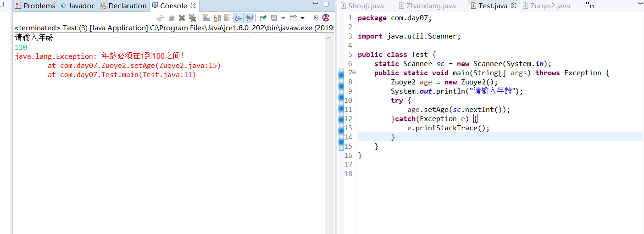Collapse the main method fold at line 7
Screen dimensions: 644x234
(x=354, y=72)
